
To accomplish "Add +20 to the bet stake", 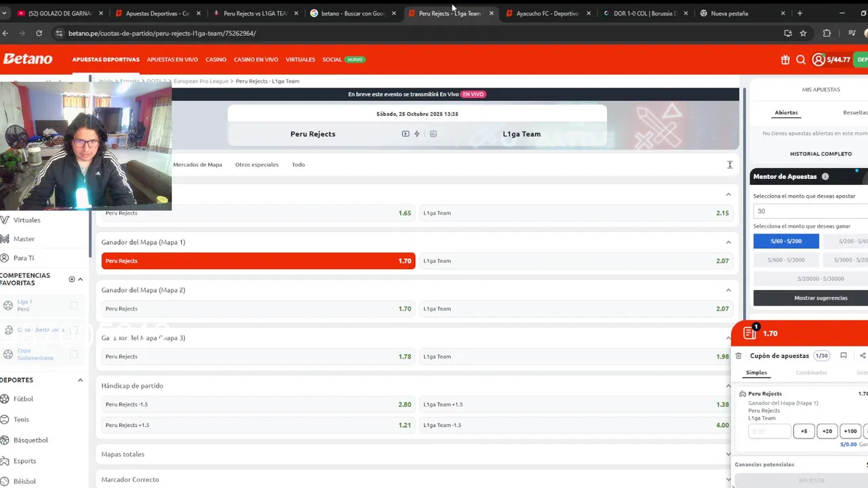I will pos(827,431).
